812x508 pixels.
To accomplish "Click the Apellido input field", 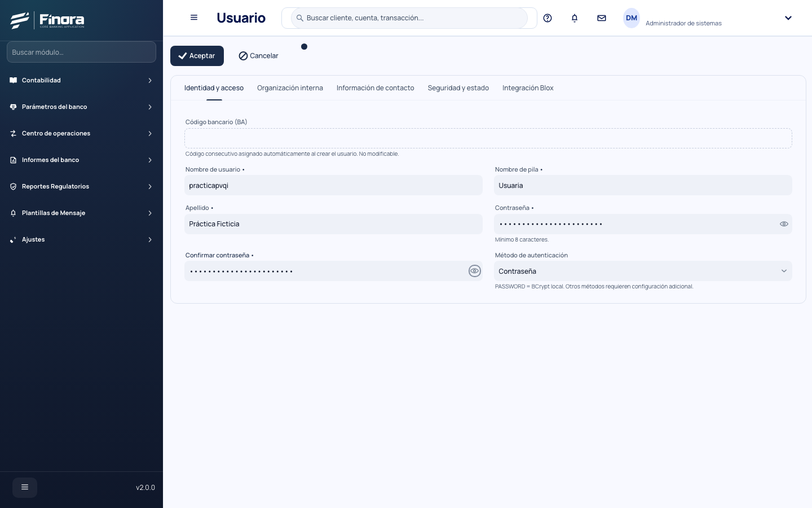I will pyautogui.click(x=333, y=224).
